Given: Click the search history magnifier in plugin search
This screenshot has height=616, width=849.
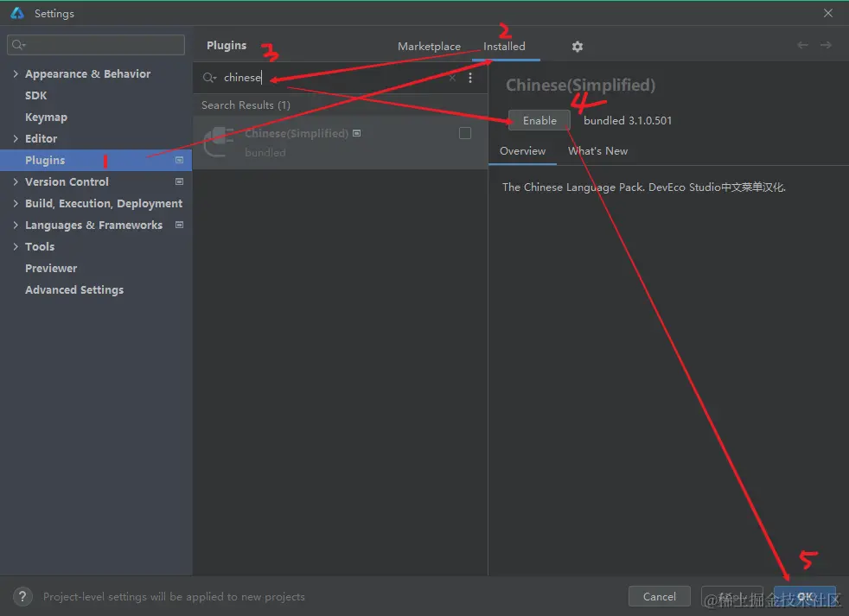Looking at the screenshot, I should point(209,78).
